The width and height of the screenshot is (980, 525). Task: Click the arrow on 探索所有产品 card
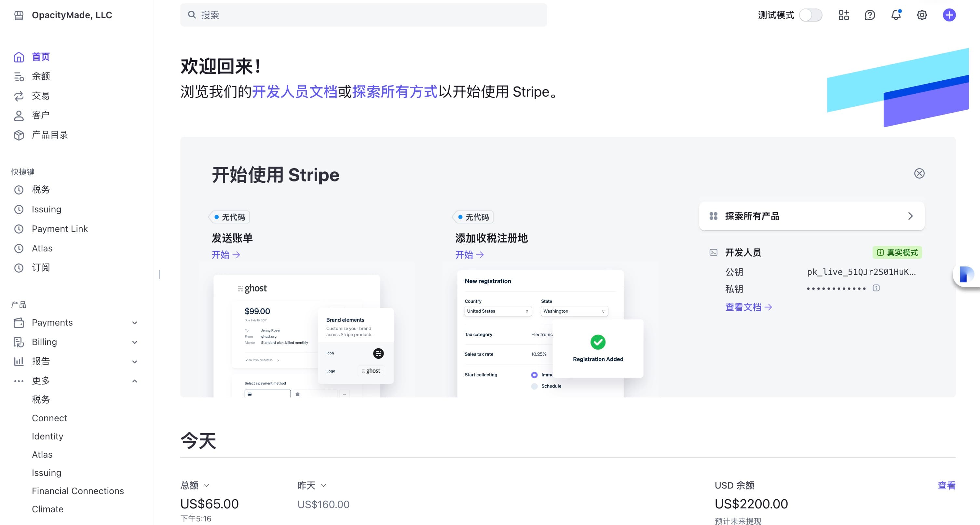pyautogui.click(x=910, y=216)
